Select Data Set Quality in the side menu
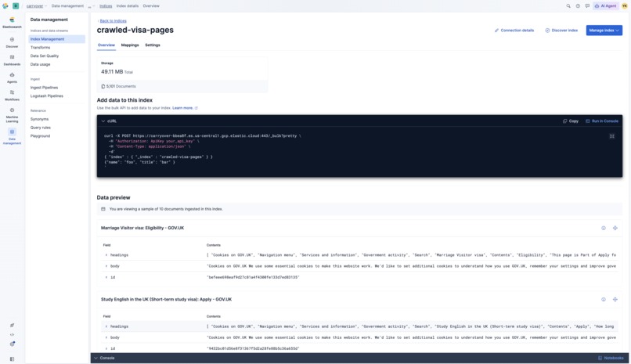The image size is (631, 364). [x=45, y=56]
